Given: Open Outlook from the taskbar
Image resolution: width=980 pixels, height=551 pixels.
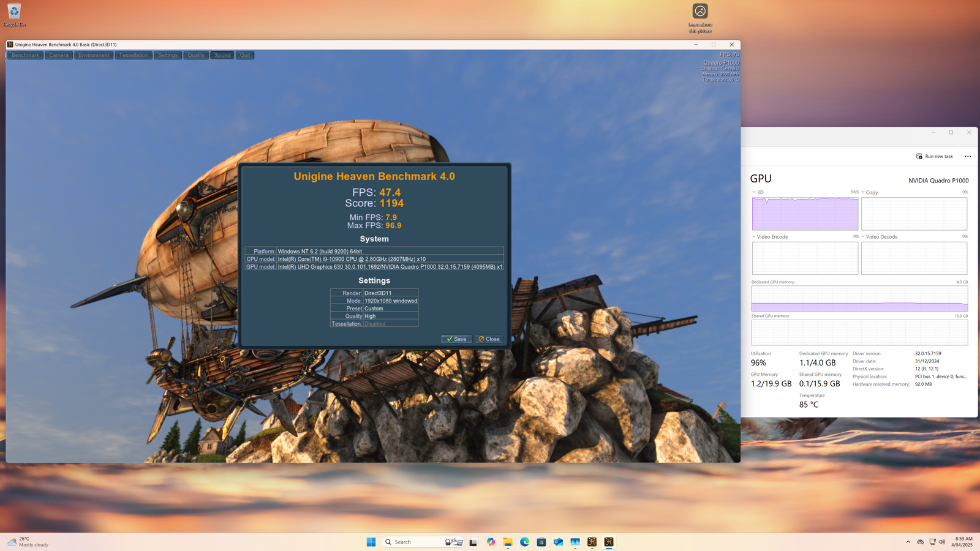Looking at the screenshot, I should [x=558, y=542].
